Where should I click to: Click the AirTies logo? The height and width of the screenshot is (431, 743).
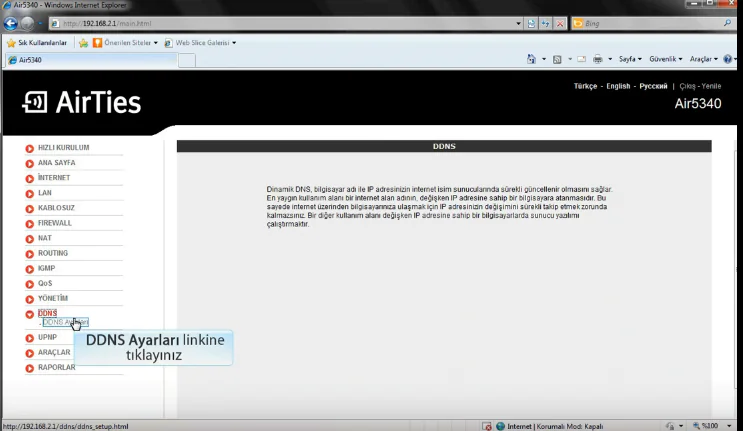(x=82, y=102)
